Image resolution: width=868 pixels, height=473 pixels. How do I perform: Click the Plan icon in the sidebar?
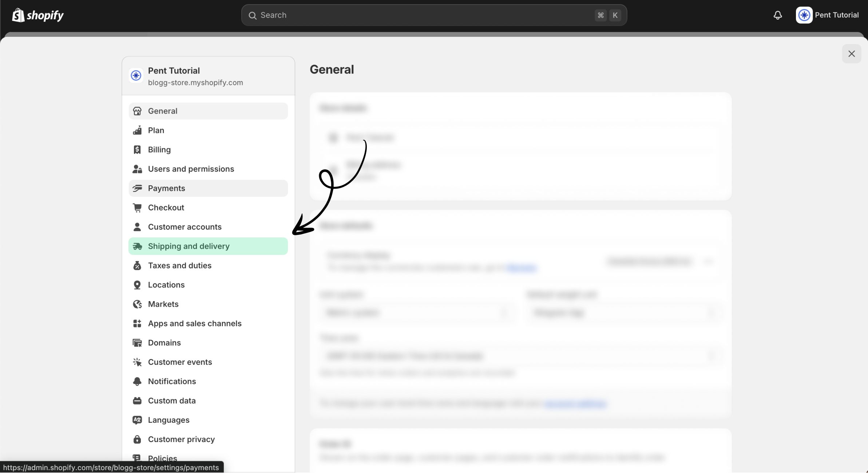pos(137,130)
